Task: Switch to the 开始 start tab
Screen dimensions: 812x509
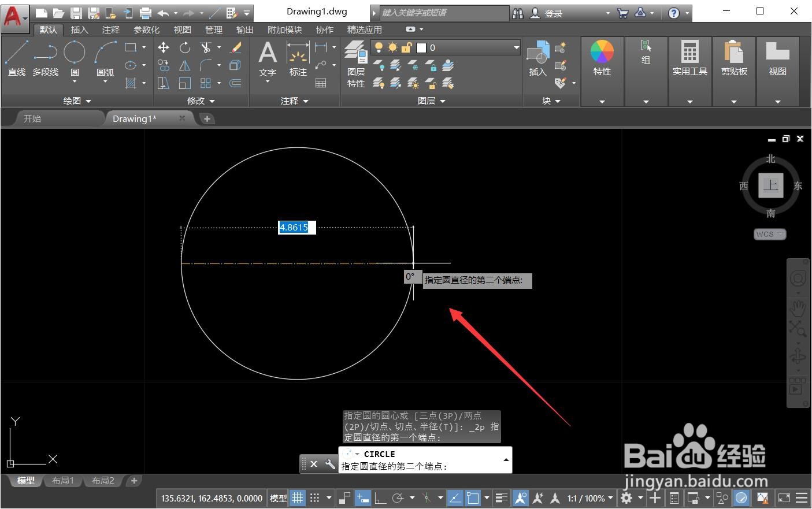Action: tap(32, 118)
